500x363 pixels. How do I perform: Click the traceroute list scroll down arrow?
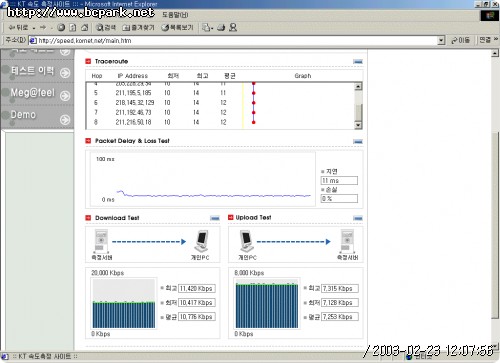[x=358, y=125]
